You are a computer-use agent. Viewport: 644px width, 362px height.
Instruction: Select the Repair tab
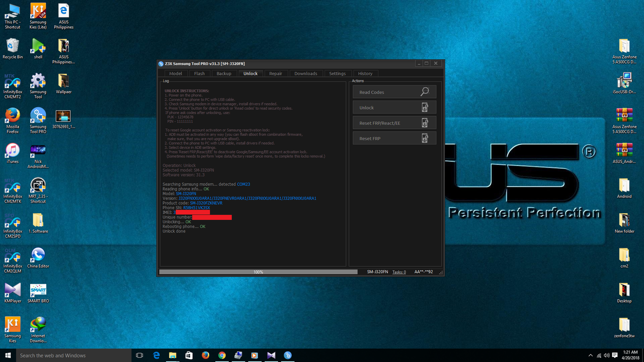[276, 73]
